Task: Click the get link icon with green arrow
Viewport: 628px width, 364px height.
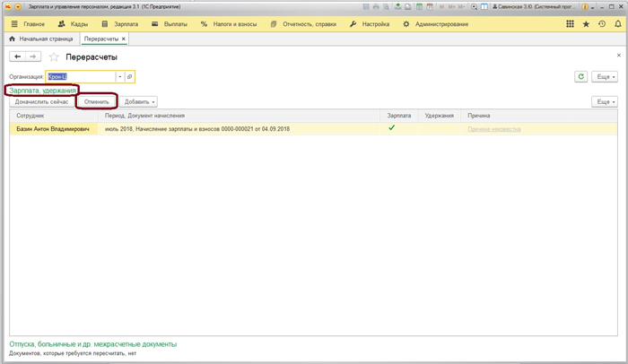Action: click(397, 7)
